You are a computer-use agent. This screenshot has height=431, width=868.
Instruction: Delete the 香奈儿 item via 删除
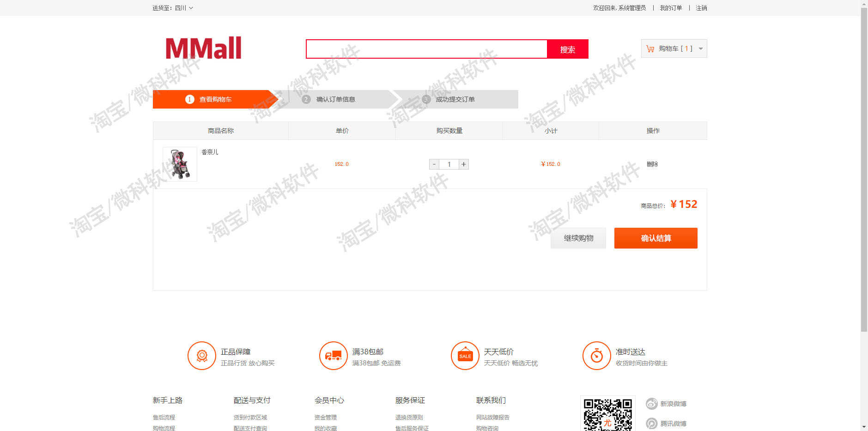point(652,164)
